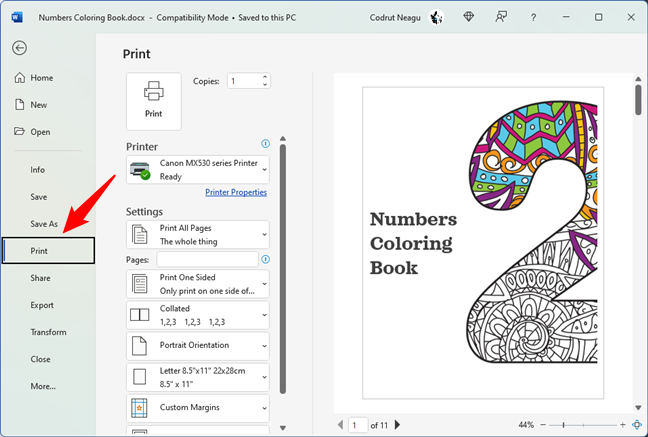Click the help question mark icon
This screenshot has height=437, width=648.
532,17
